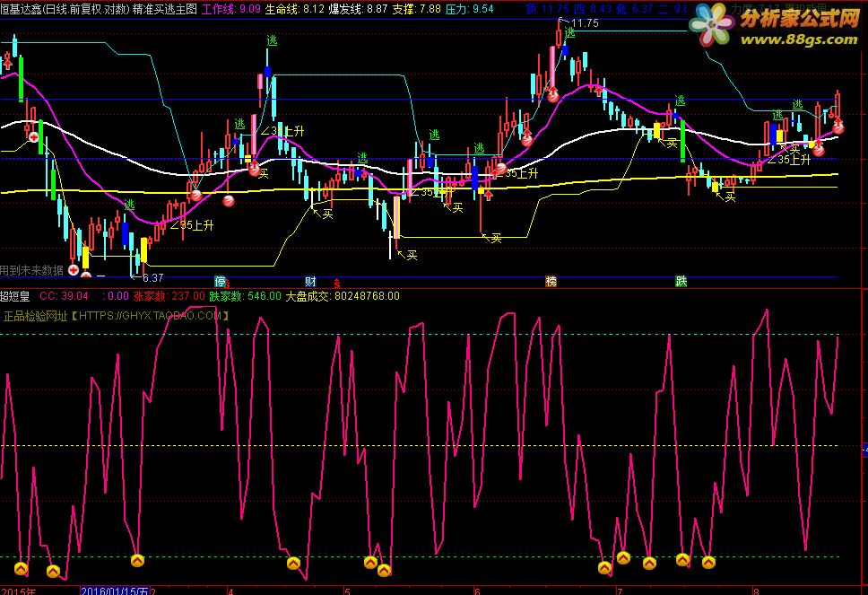Screen dimensions: 868x595
Task: Click the red $ marker right of 财
Action: [x=336, y=284]
